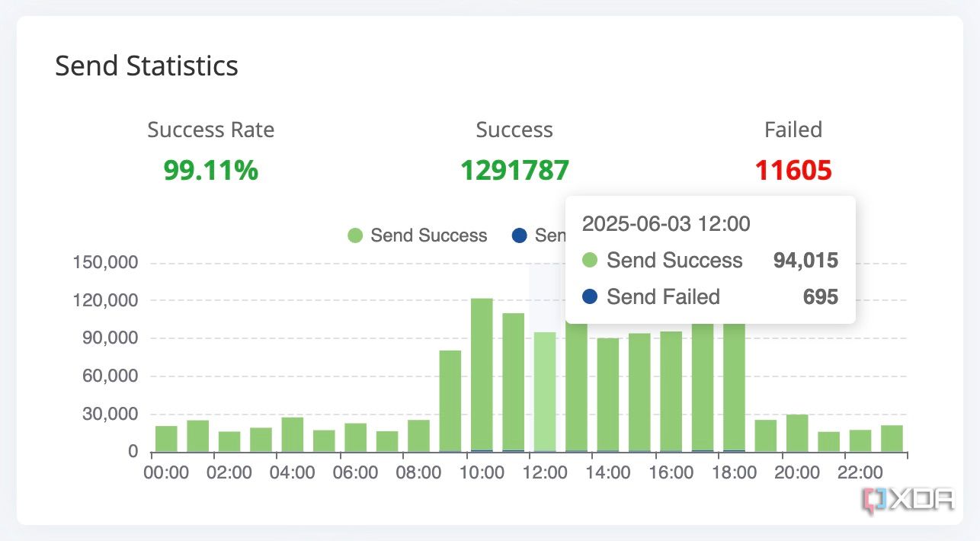Select the 22:00 bar in the chart
This screenshot has height=541, width=980.
860,441
